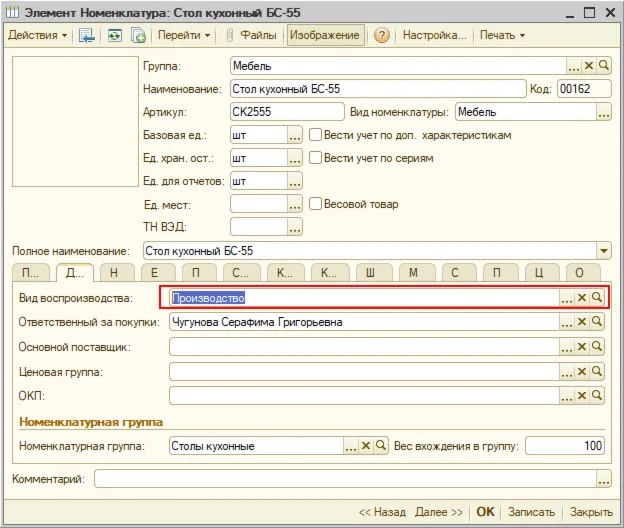Check the Весовой товар checkbox
The height and width of the screenshot is (528, 624).
click(315, 204)
